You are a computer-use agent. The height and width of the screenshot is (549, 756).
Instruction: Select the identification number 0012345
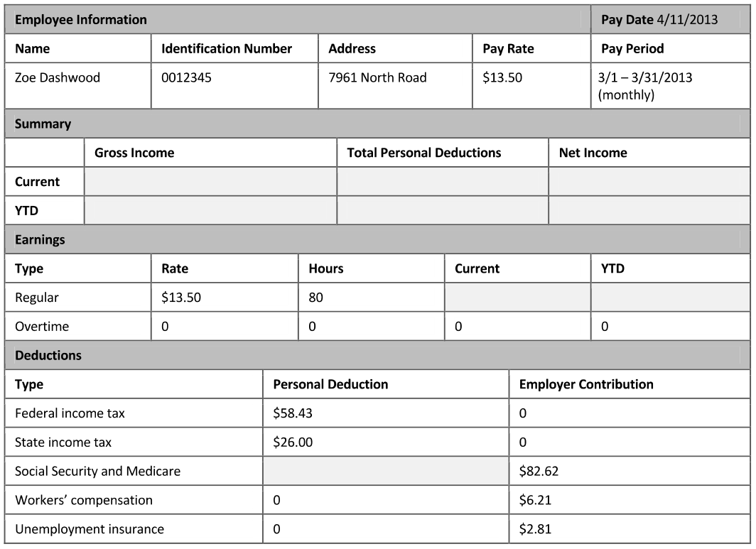pyautogui.click(x=187, y=78)
